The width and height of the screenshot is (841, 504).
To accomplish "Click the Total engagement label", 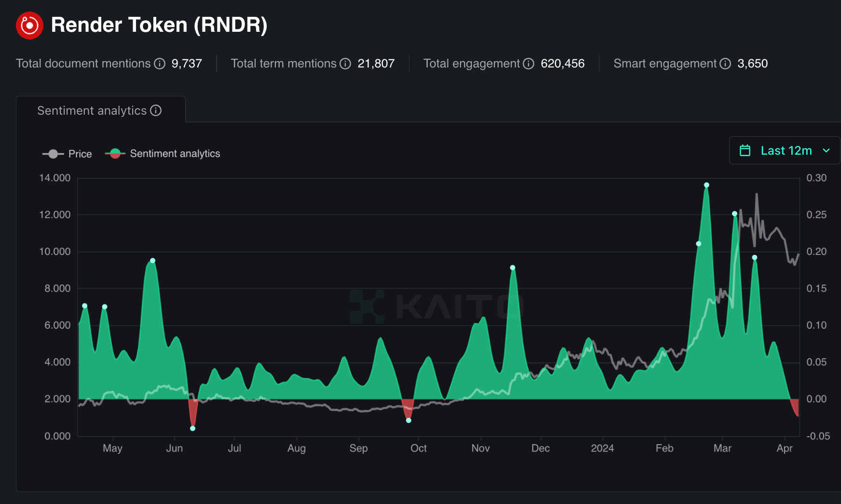I will pyautogui.click(x=472, y=64).
